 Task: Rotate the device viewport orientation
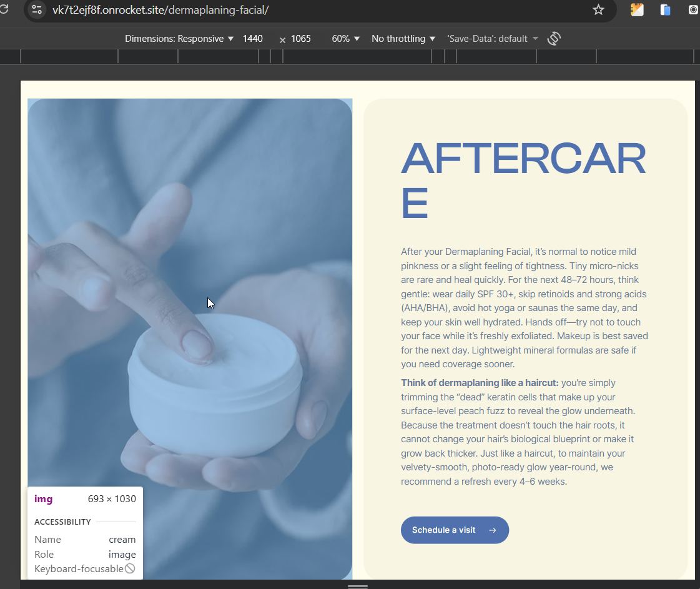[554, 38]
